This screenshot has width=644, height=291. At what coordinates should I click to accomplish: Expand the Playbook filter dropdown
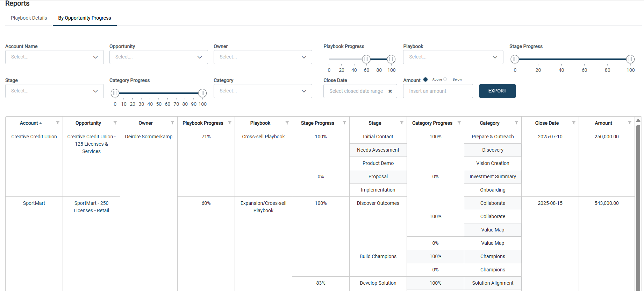click(453, 57)
